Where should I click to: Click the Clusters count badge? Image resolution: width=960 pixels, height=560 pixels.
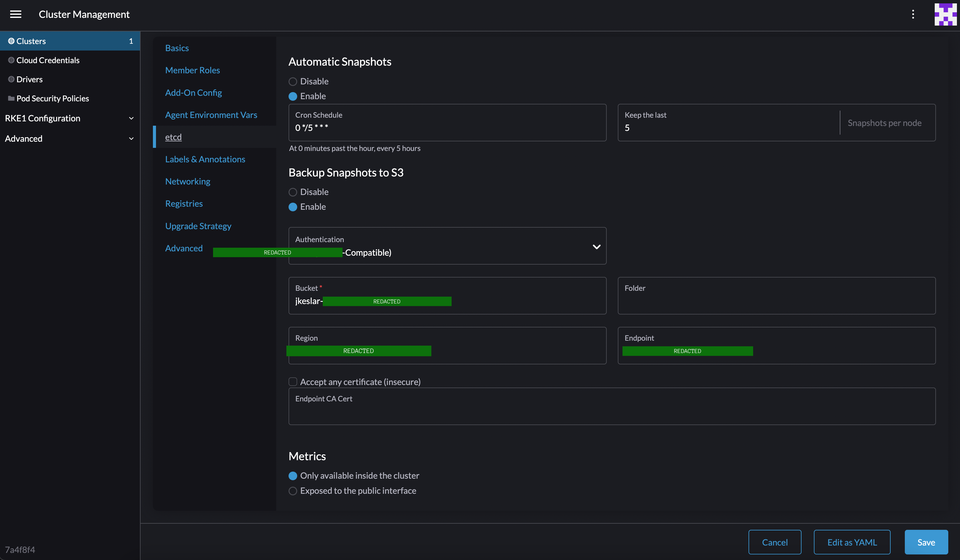tap(131, 41)
